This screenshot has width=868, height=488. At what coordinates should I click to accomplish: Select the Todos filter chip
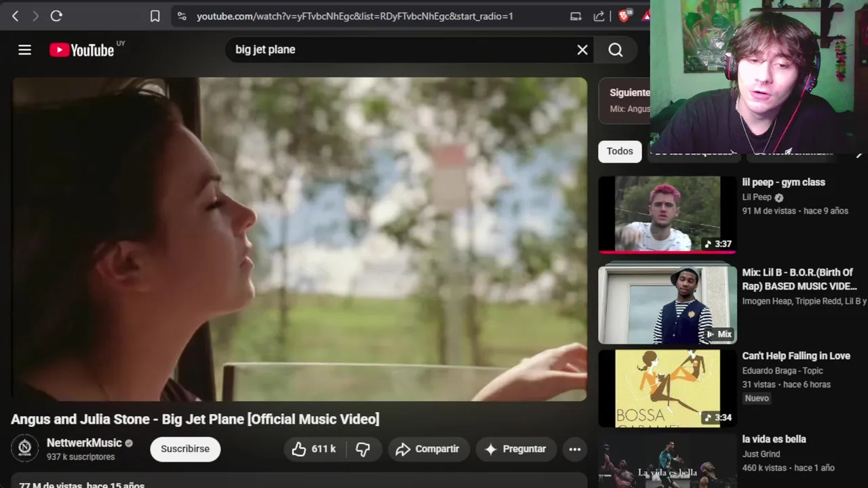620,151
